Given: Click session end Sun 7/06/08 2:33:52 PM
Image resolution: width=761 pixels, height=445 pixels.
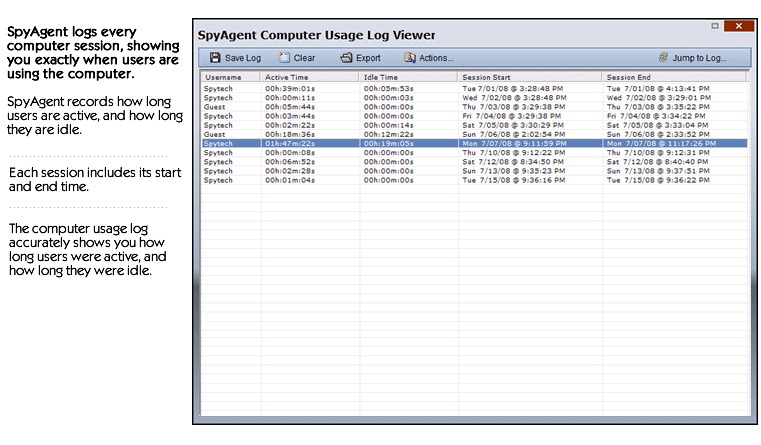Looking at the screenshot, I should (658, 134).
